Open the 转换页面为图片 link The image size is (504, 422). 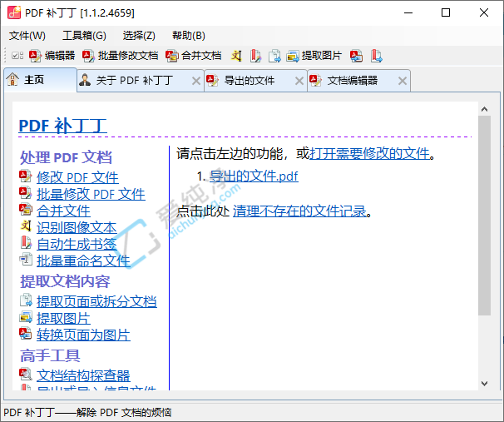tap(83, 335)
